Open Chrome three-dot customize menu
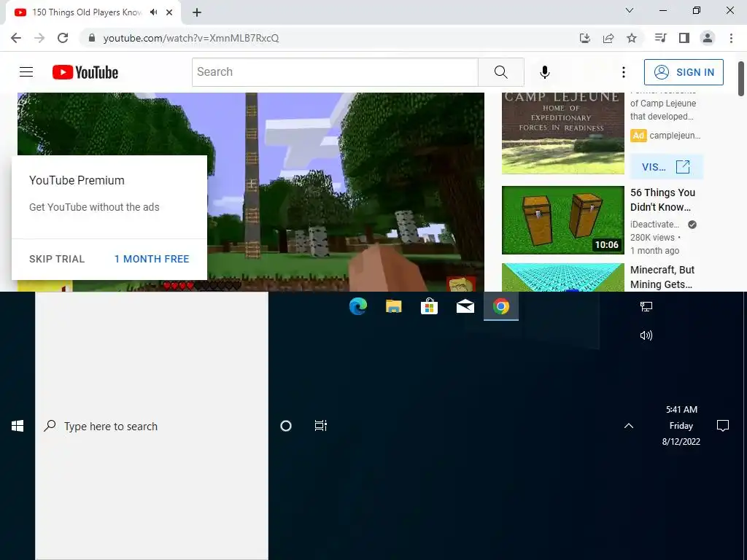This screenshot has height=560, width=747. tap(731, 38)
